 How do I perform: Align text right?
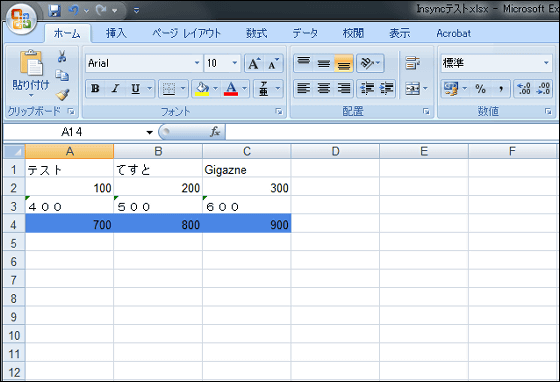344,89
